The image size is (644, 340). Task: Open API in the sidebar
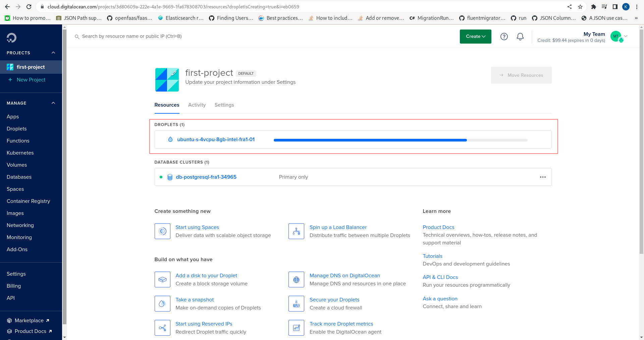pos(11,298)
